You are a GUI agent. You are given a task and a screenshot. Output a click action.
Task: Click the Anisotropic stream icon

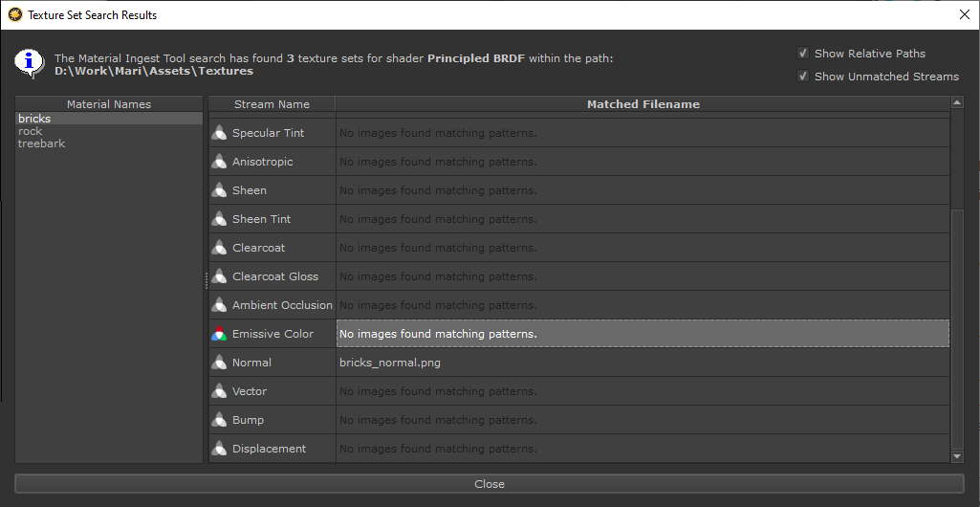point(219,162)
